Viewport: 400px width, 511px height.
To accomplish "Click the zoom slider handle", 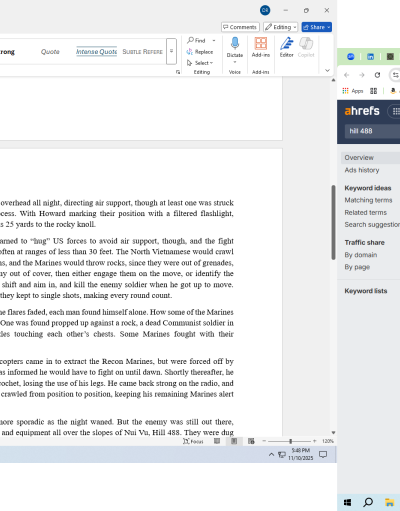I will pos(290,441).
